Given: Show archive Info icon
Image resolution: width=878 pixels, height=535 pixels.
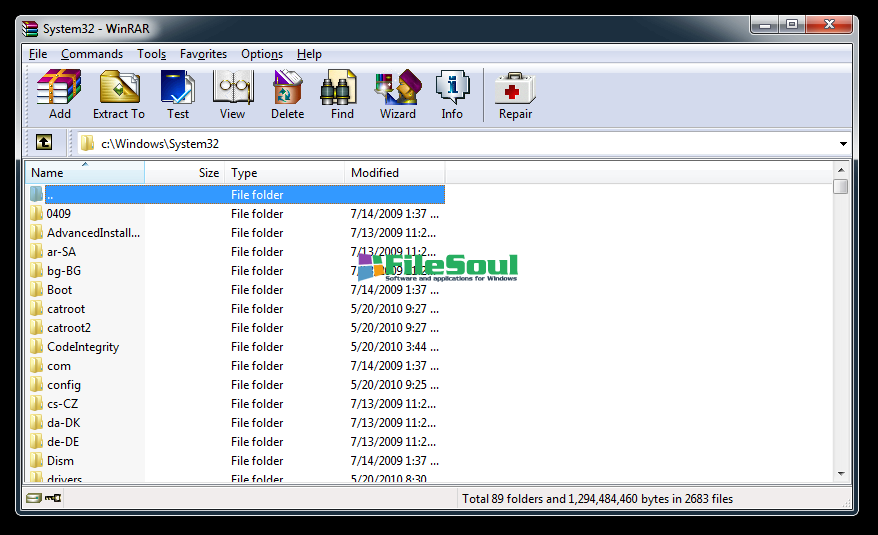Looking at the screenshot, I should pyautogui.click(x=452, y=88).
